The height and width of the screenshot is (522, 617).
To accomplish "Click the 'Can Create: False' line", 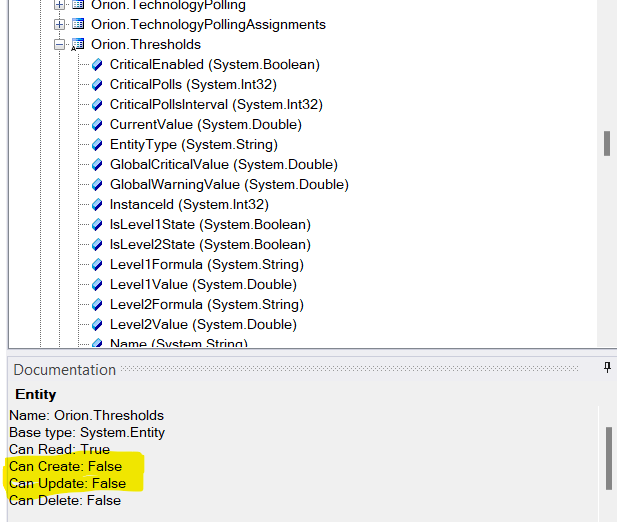I will point(66,466).
